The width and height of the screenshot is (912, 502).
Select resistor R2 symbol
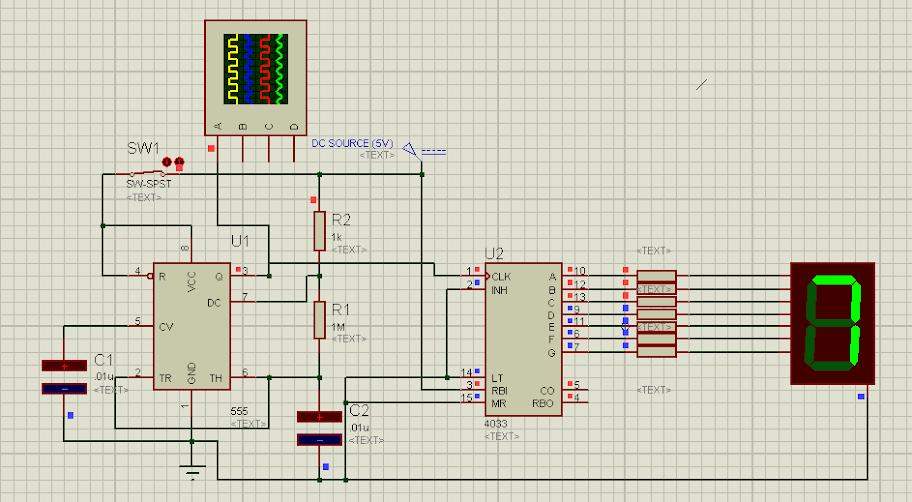319,231
